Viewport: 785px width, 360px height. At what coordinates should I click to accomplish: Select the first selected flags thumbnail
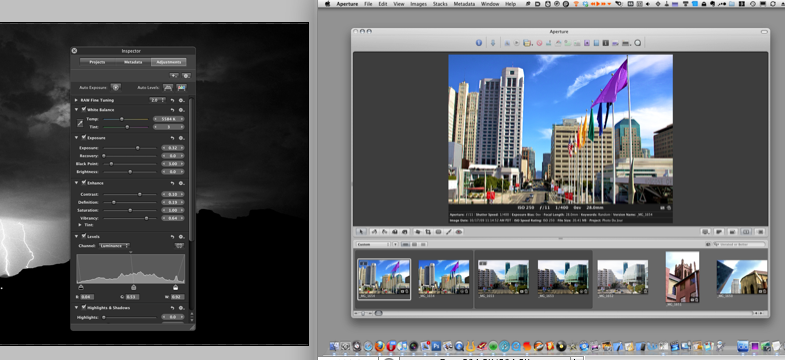coord(384,279)
